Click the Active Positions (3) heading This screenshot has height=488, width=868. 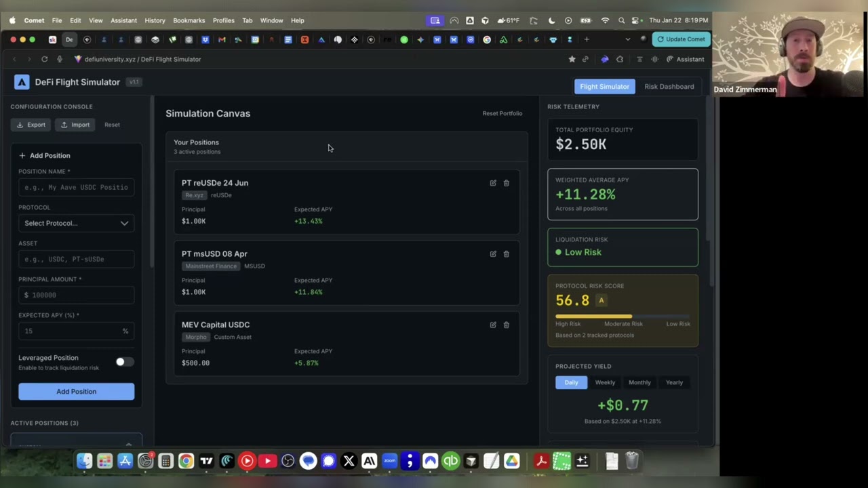tap(44, 423)
